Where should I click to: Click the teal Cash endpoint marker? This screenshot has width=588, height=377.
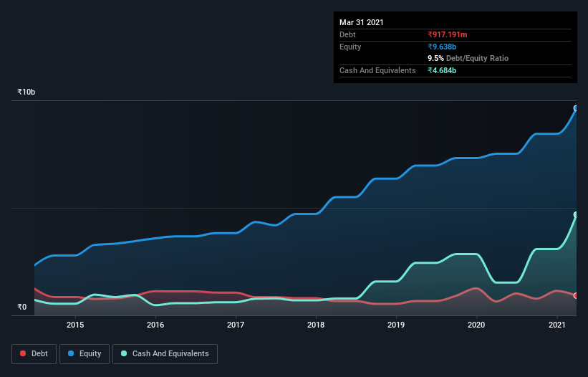tap(576, 214)
